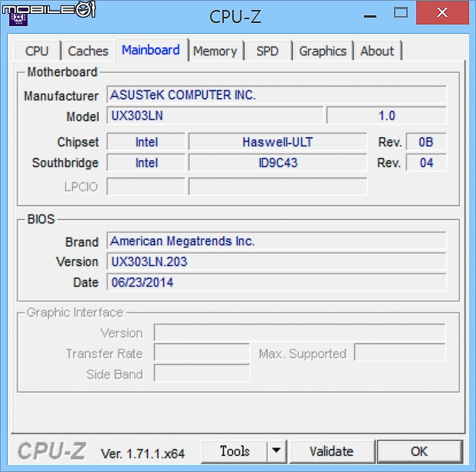The width and height of the screenshot is (476, 472).
Task: View the Graphics tab
Action: pyautogui.click(x=323, y=51)
